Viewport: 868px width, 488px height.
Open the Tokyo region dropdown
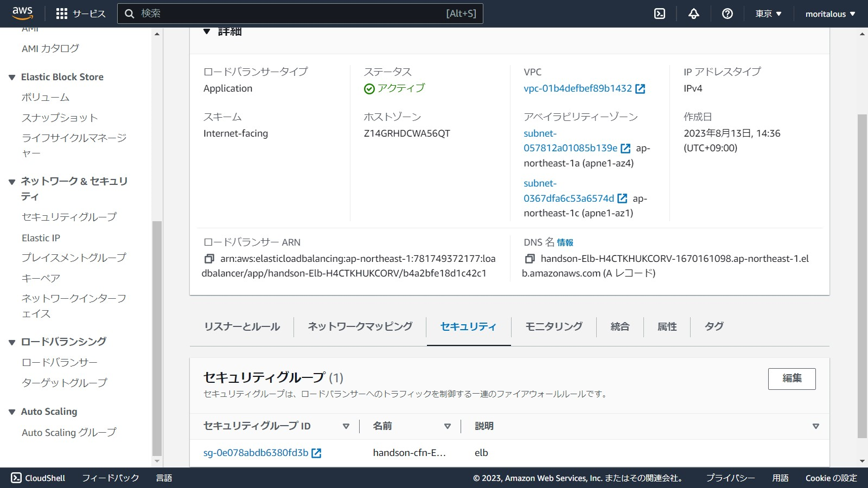tap(768, 14)
